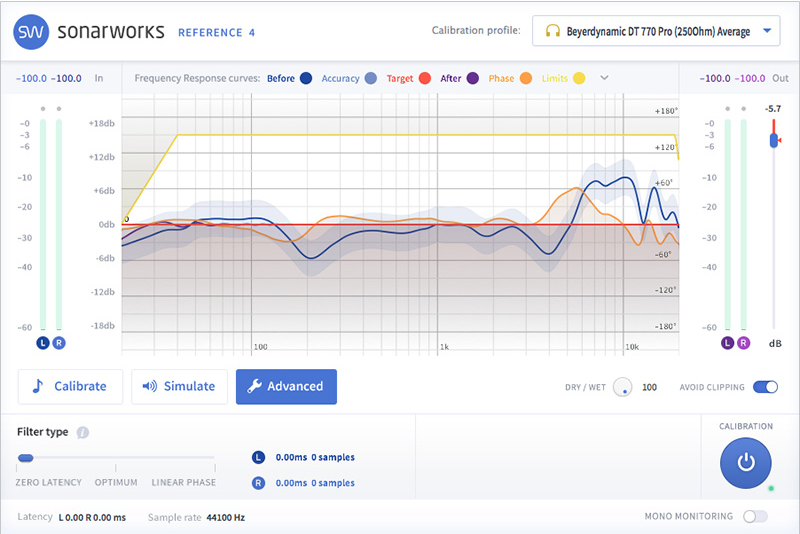This screenshot has height=534, width=800.
Task: Click the L 0.00ms 0 samples value
Action: [315, 457]
